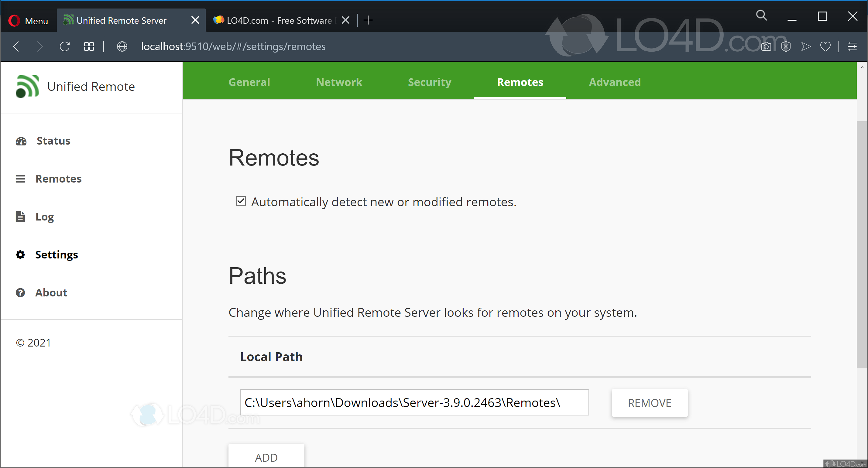Screen dimensions: 868x468
Task: Uncheck automatically detect new or modified remotes
Action: point(241,201)
